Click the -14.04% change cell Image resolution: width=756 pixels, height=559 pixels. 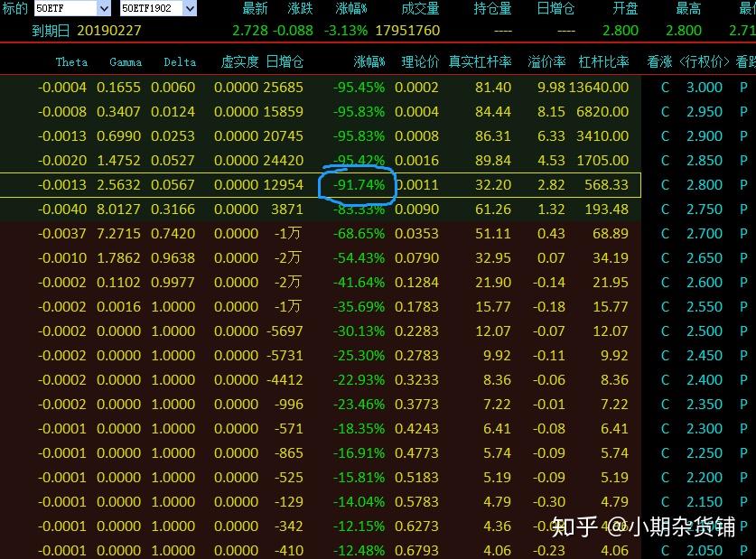(x=359, y=501)
